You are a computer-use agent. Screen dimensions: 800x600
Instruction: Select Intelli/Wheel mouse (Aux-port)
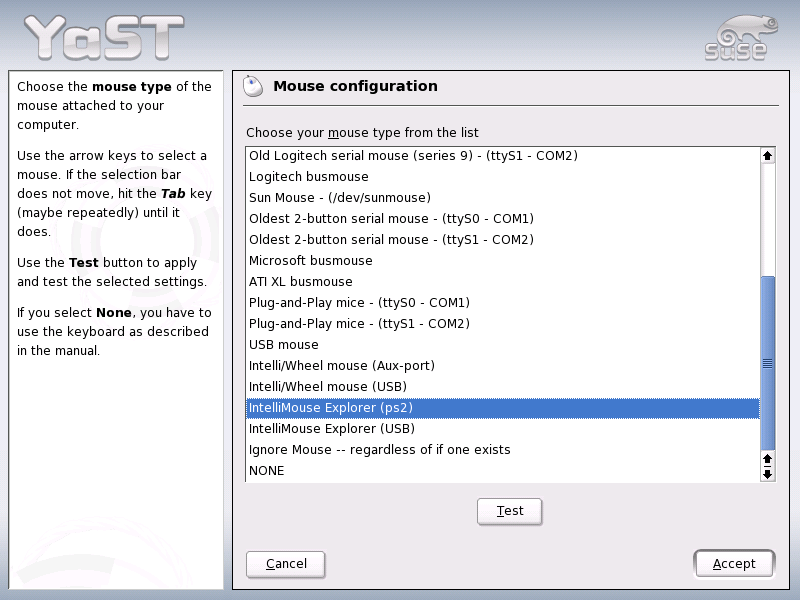pos(503,365)
